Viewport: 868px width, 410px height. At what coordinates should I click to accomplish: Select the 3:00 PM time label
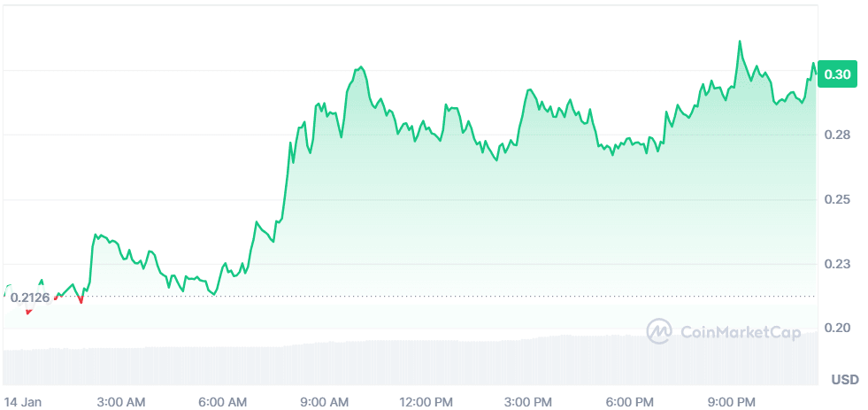[530, 401]
